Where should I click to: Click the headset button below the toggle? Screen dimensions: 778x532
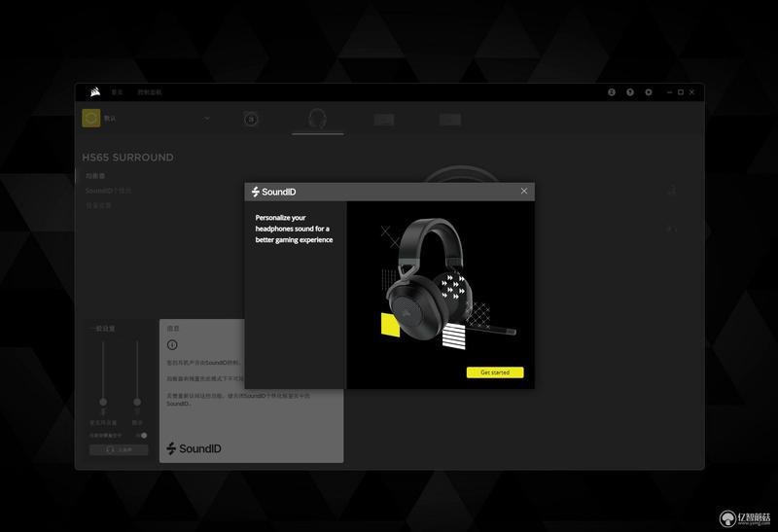[x=119, y=449]
